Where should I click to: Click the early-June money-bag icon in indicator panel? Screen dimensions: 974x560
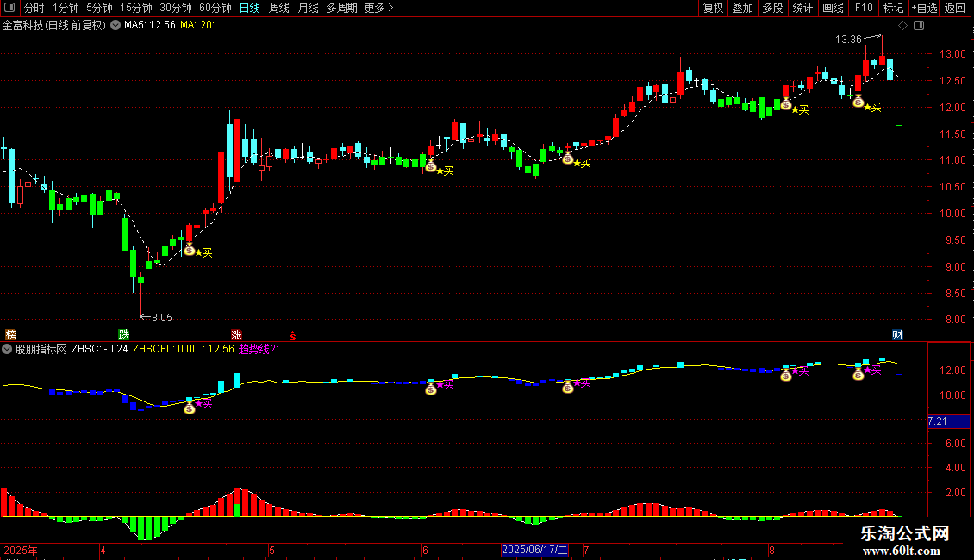(x=430, y=389)
